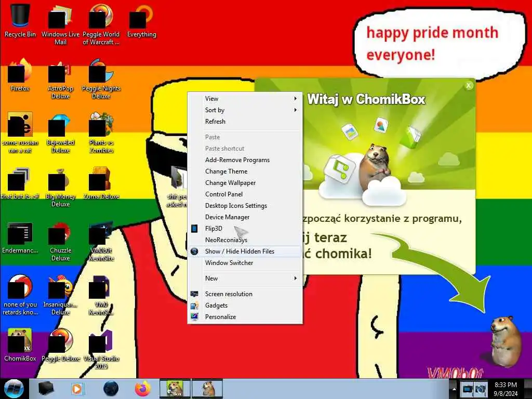This screenshot has width=532, height=399.
Task: Expand the View submenu
Action: click(x=245, y=98)
